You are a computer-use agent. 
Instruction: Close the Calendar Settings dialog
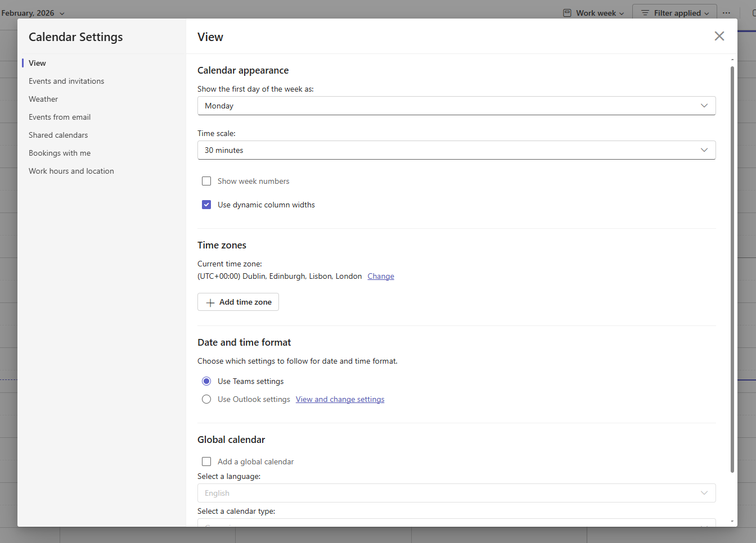719,36
